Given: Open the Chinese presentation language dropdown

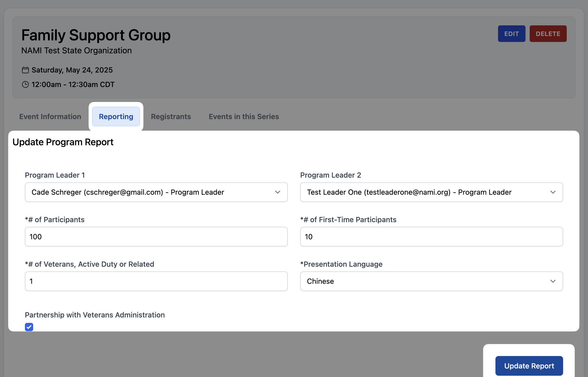Looking at the screenshot, I should (x=431, y=281).
